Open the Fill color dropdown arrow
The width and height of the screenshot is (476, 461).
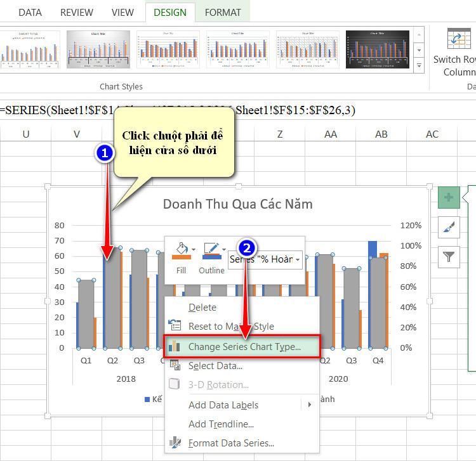[194, 250]
